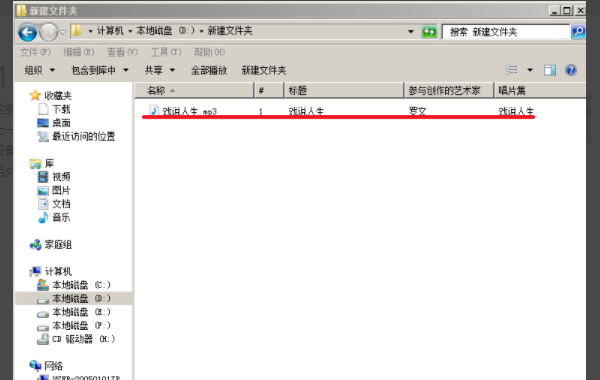Viewport: 600px width, 380px height.
Task: Click the green refresh icon
Action: click(x=429, y=32)
